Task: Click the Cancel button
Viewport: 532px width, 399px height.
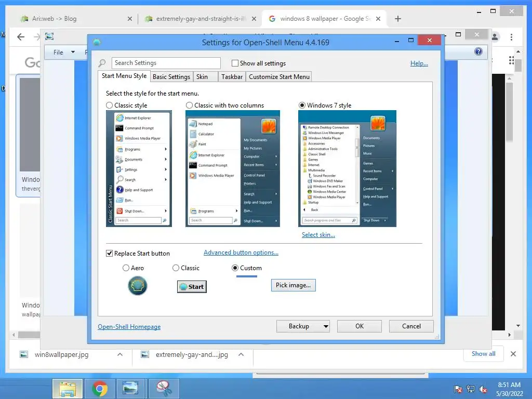Action: coord(411,326)
